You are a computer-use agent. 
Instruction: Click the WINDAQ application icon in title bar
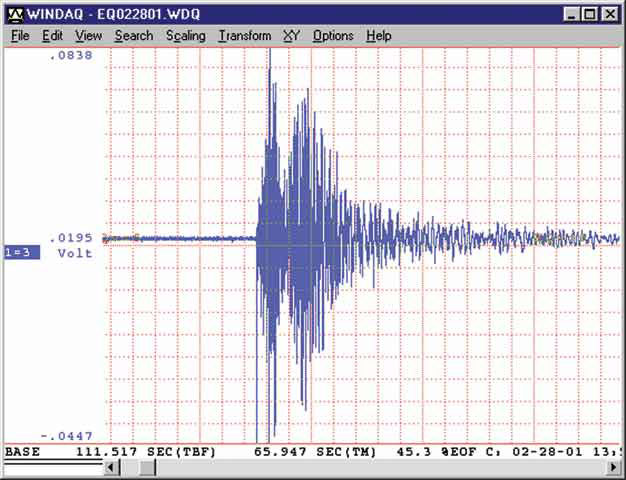[x=14, y=14]
